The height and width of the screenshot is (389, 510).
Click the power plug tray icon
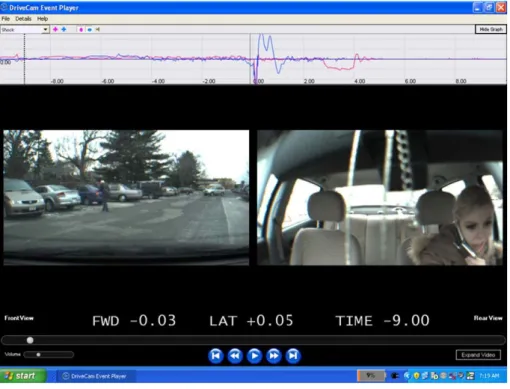coord(395,376)
